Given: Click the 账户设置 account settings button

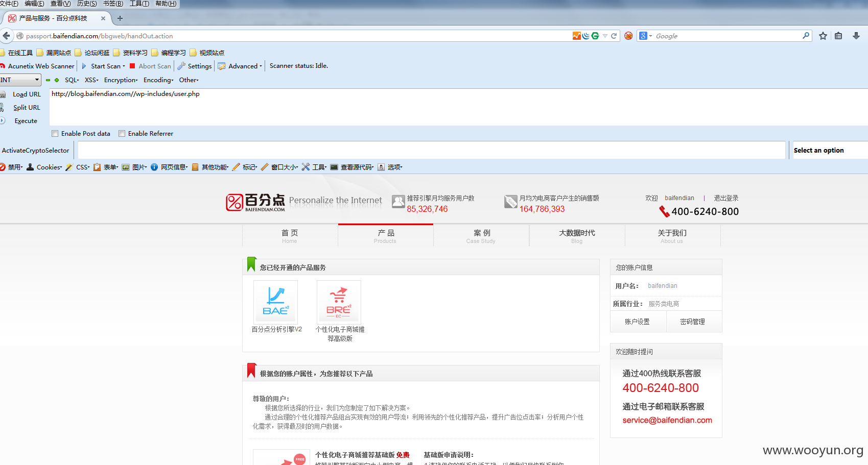Looking at the screenshot, I should (638, 322).
